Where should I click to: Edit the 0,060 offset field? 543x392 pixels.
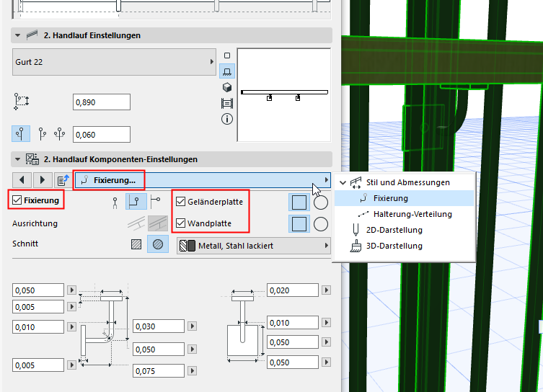pyautogui.click(x=102, y=134)
